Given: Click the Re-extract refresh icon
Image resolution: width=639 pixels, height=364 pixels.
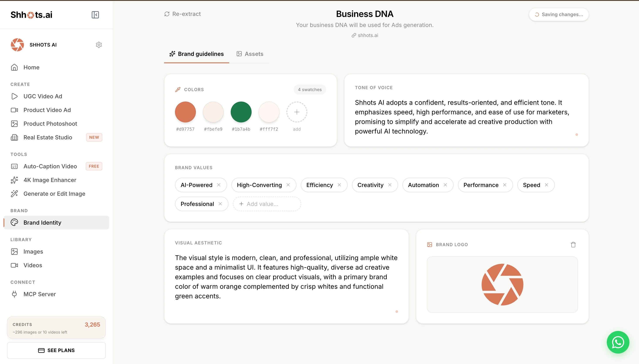Looking at the screenshot, I should tap(167, 14).
